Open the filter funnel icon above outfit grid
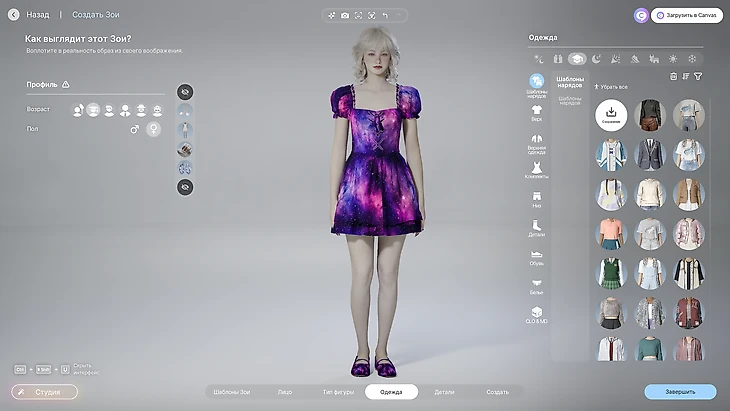This screenshot has width=730, height=411. [x=698, y=76]
